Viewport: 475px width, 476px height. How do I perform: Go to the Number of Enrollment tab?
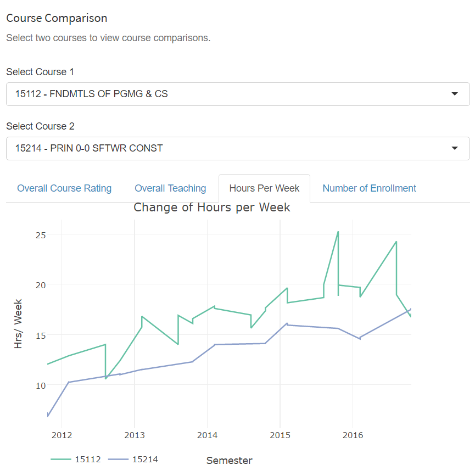[369, 188]
